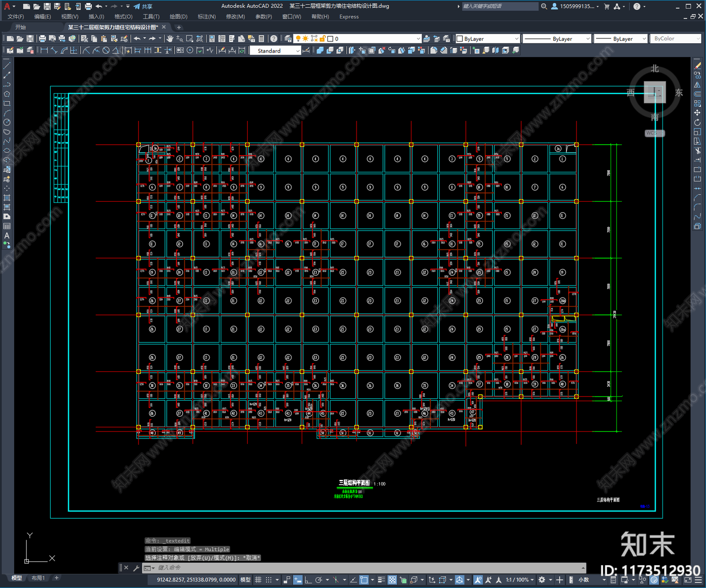
Task: Switch to the 开始 start tab
Action: tap(21, 27)
